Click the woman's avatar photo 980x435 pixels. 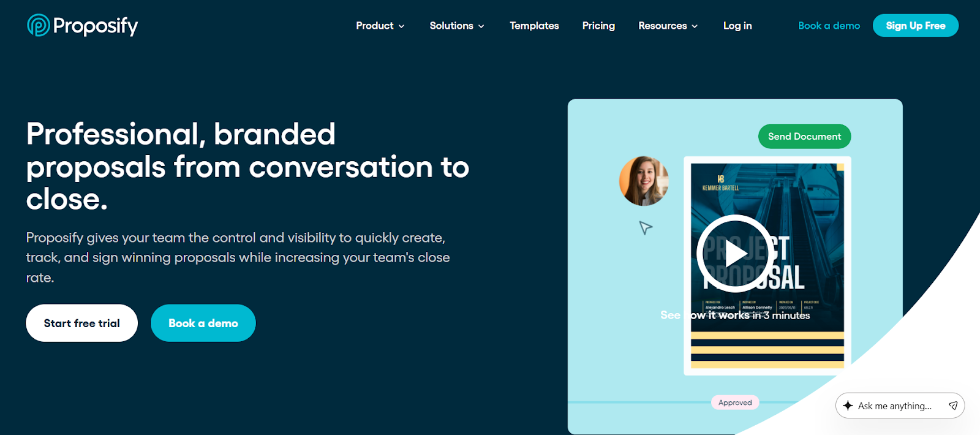pos(644,181)
